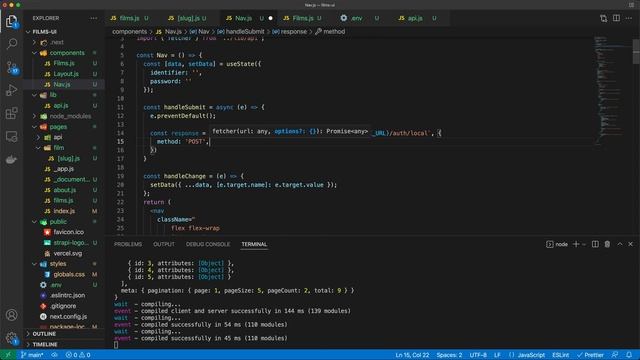640x360 pixels.
Task: Switch to films.js tab
Action: 129,18
